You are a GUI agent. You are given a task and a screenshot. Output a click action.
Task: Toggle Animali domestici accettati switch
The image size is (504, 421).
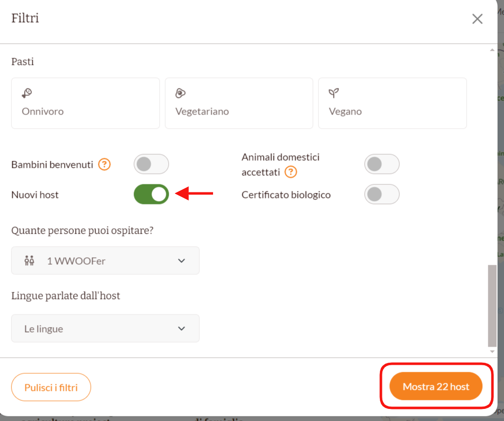click(381, 164)
